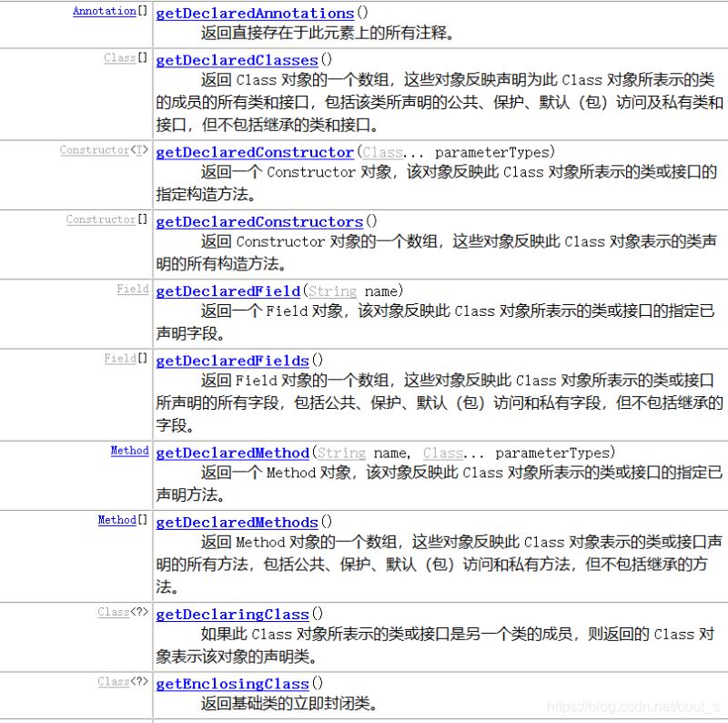Open the getDeclaredAnnotations() method link
Screen dimensions: 728x723
[x=253, y=13]
